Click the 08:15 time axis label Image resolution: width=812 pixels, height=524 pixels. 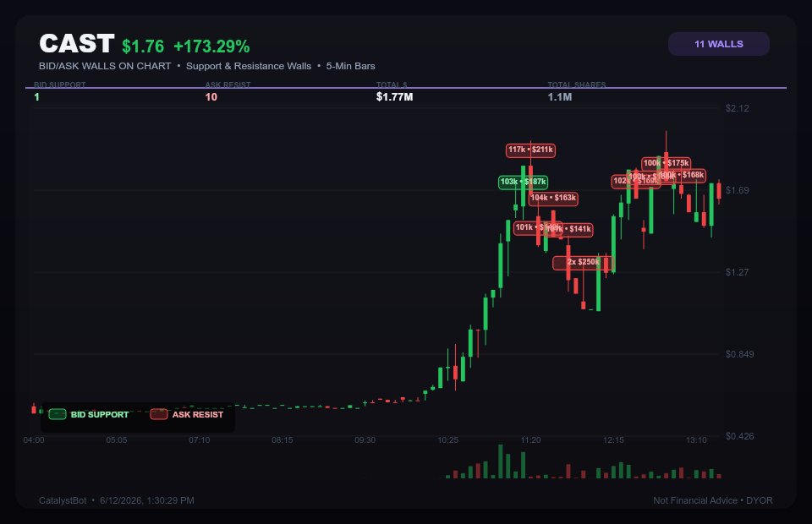pos(283,440)
